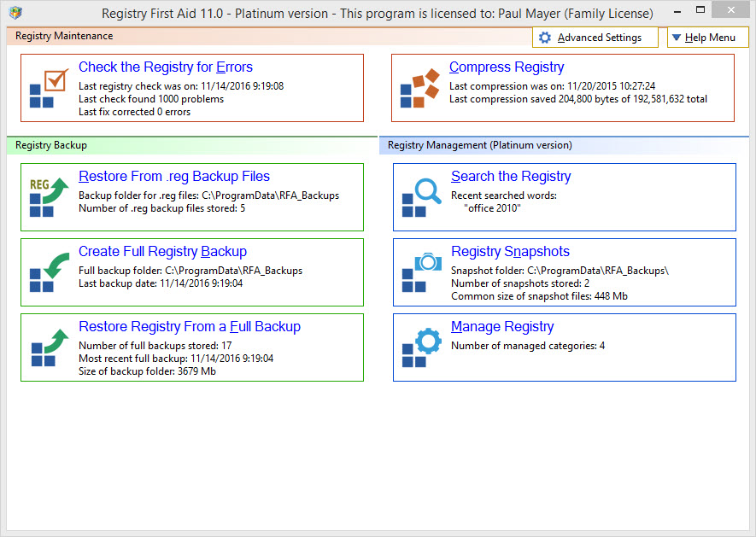756x537 pixels.
Task: Click the gear Manage Registry icon
Action: point(420,347)
